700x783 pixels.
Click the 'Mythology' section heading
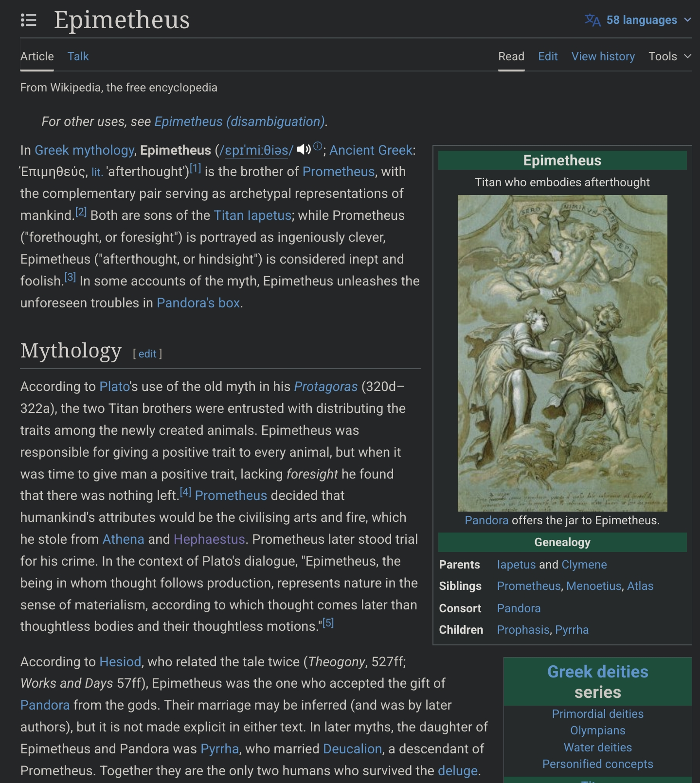point(71,351)
